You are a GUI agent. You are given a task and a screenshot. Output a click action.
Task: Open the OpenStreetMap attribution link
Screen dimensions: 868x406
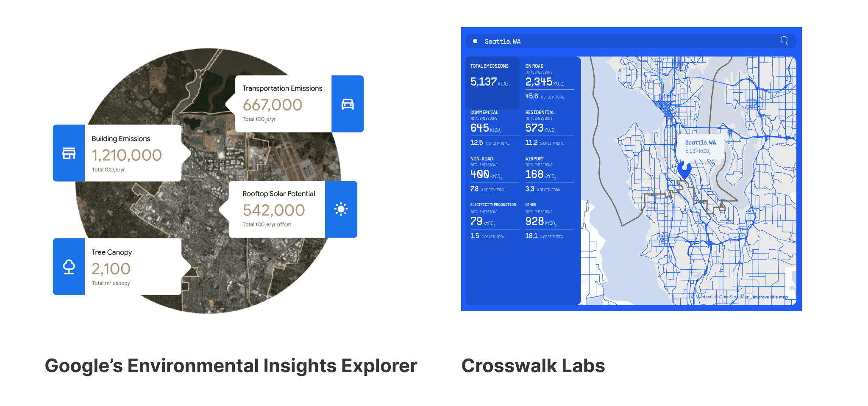tap(733, 297)
